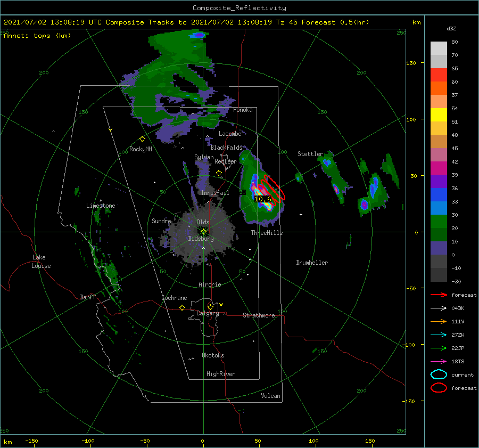Image resolution: width=479 pixels, height=448 pixels.
Task: Click the Drumheller city label
Action: click(312, 263)
